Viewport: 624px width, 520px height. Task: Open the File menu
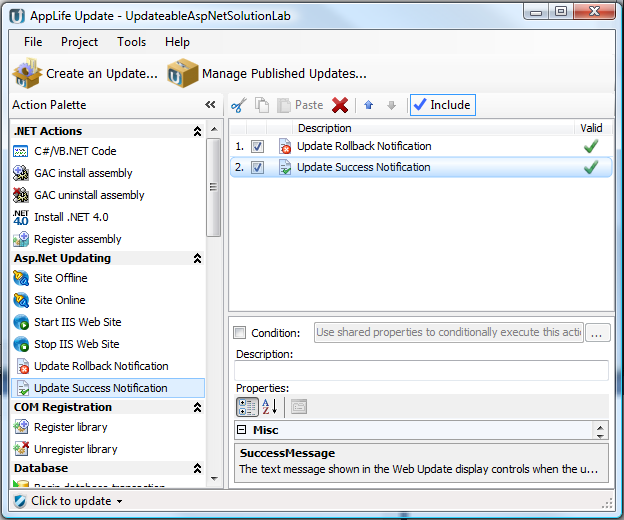click(33, 42)
